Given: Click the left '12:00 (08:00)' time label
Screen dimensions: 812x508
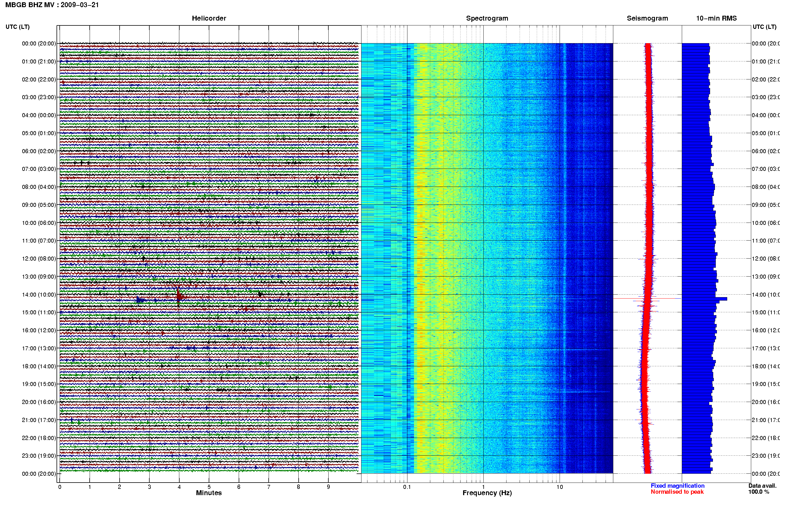Looking at the screenshot, I should [39, 258].
